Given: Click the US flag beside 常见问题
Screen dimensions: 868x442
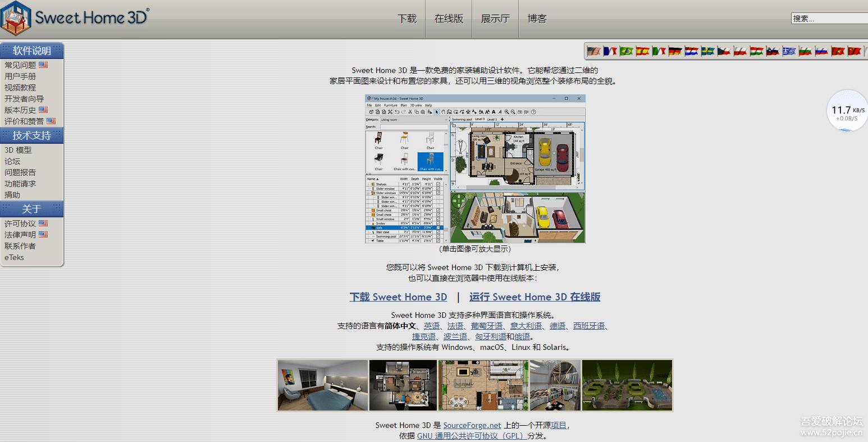Looking at the screenshot, I should 43,65.
